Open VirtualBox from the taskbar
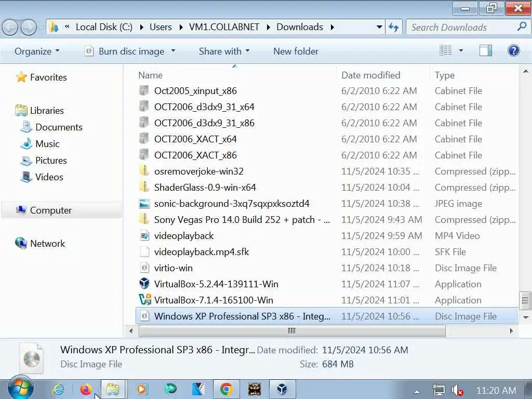 coord(282,389)
